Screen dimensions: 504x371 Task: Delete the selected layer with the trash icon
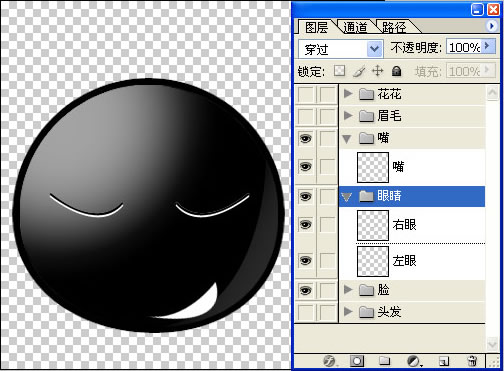tap(472, 361)
